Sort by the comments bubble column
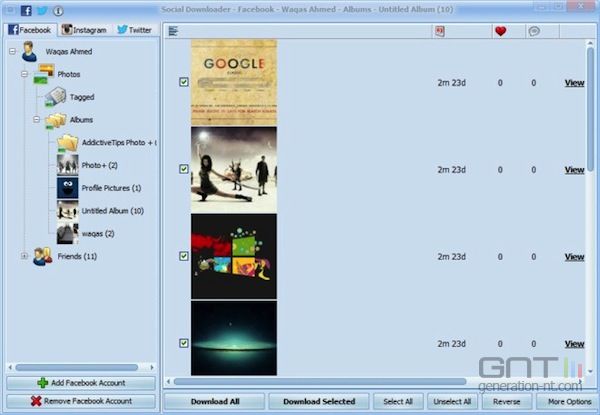 point(534,31)
